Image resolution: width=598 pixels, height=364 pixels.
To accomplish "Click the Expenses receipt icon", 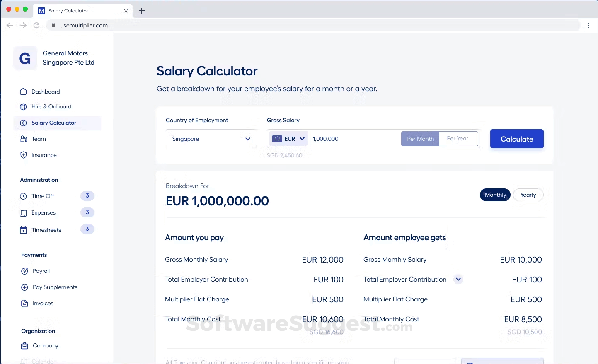I will click(24, 212).
